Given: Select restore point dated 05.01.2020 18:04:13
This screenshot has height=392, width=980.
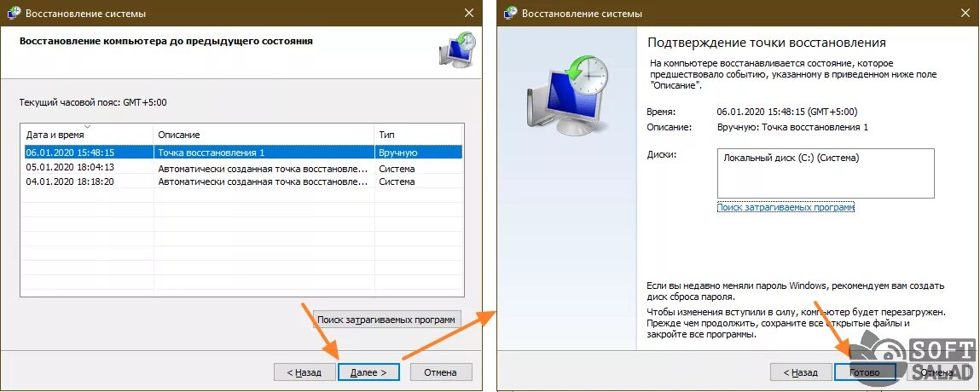Looking at the screenshot, I should [x=241, y=167].
